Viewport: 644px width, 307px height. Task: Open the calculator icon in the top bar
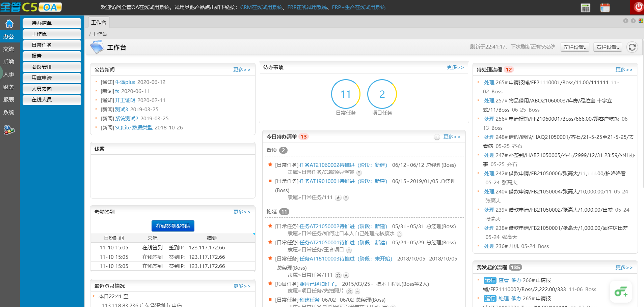click(x=585, y=7)
